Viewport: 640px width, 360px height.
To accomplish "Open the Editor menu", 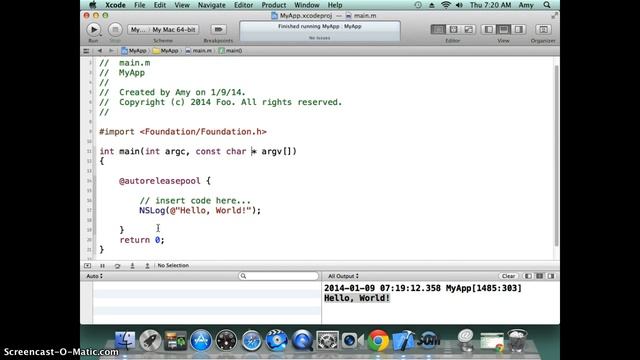I will (x=244, y=5).
